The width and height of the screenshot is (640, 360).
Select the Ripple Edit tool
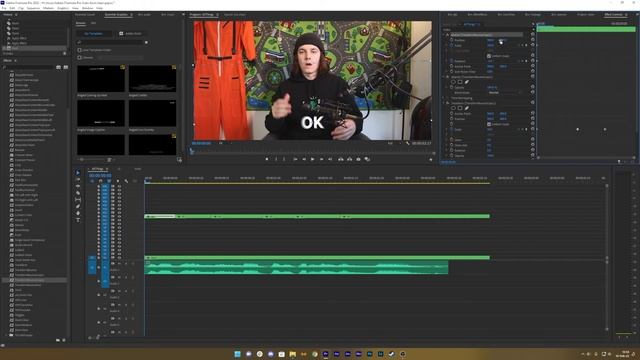click(x=78, y=186)
